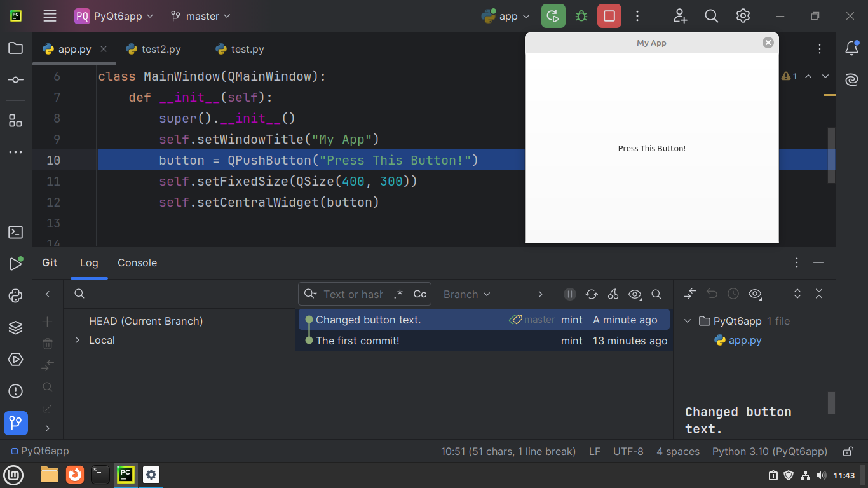Open Search Everywhere magnifier
The image size is (868, 488).
point(712,16)
